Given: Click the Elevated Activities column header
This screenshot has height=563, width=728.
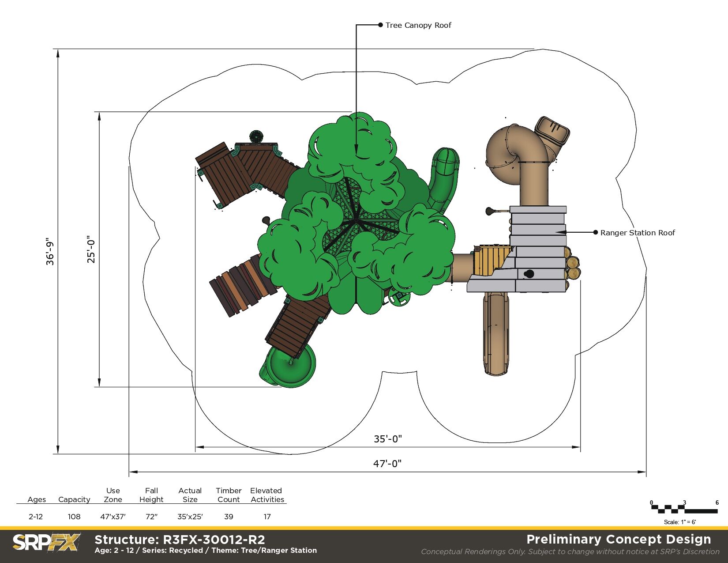Looking at the screenshot, I should pyautogui.click(x=267, y=495).
